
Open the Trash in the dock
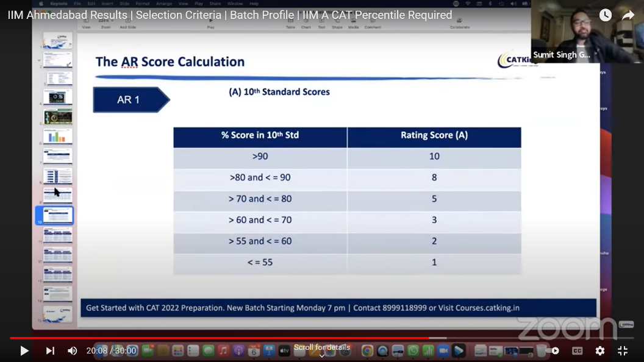click(x=542, y=350)
